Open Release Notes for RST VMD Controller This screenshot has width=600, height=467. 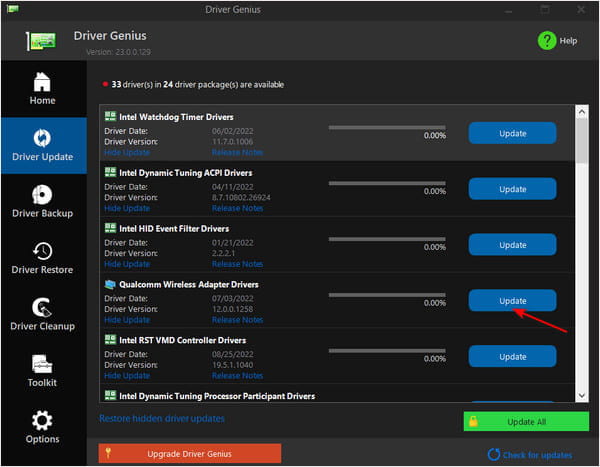click(237, 376)
